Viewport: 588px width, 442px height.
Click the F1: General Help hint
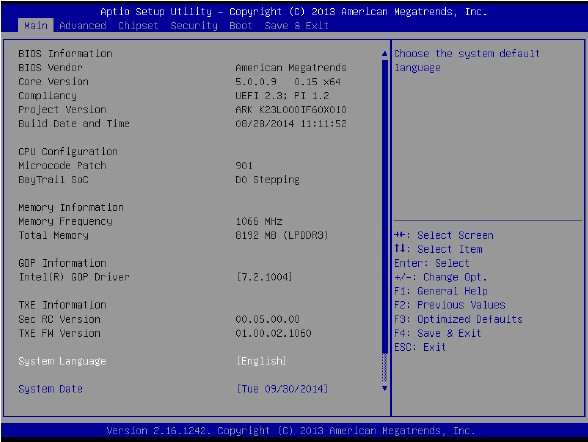pyautogui.click(x=441, y=291)
